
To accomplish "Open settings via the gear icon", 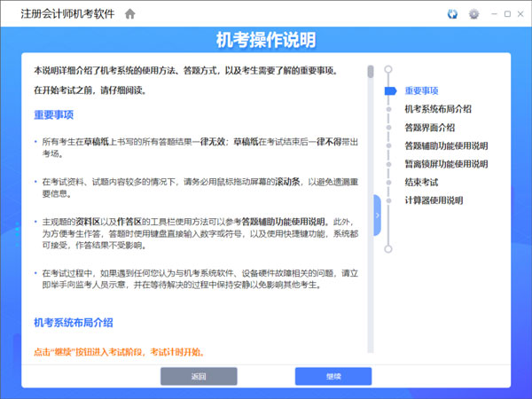I will pos(473,14).
